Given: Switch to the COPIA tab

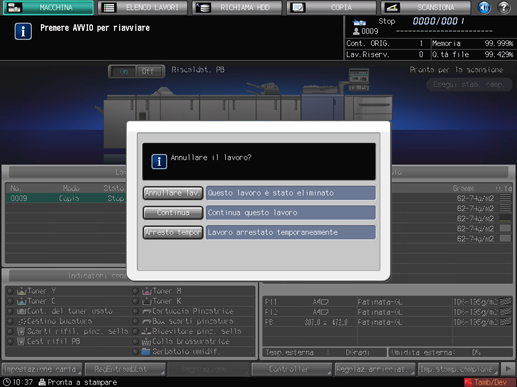Looking at the screenshot, I should pos(331,7).
